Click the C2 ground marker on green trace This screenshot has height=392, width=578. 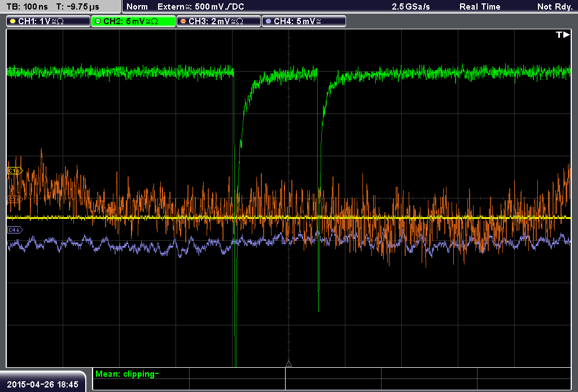14,72
